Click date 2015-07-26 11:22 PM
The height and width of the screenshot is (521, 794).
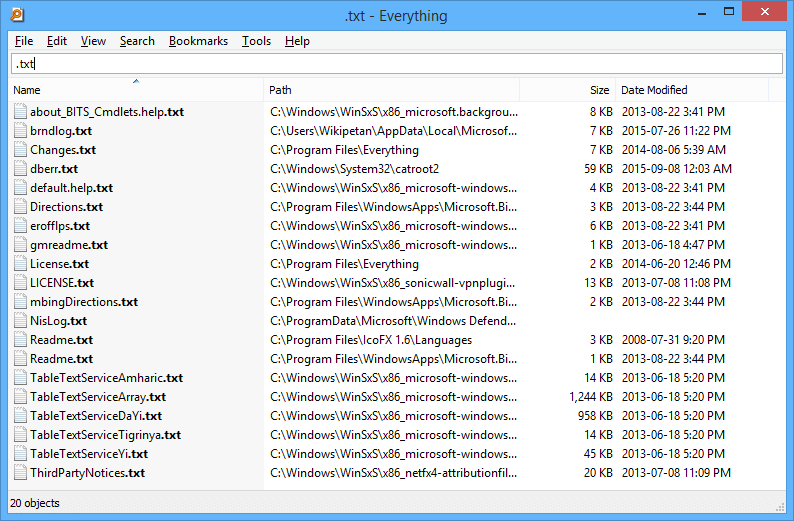pos(676,131)
